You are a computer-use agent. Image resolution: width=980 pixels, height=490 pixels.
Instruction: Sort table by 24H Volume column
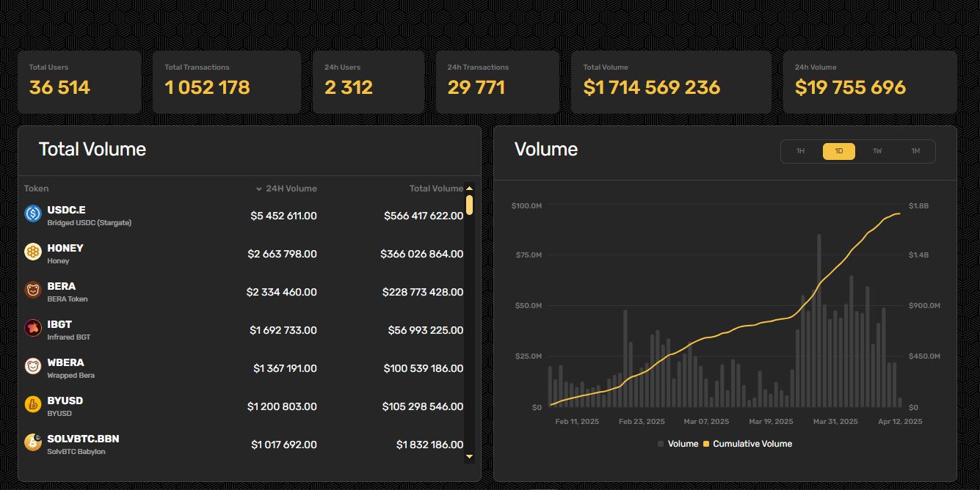point(287,189)
